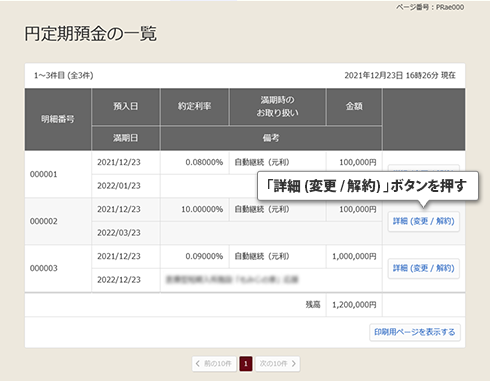Click the 金額 column header
This screenshot has height=381, width=490.
[x=354, y=107]
